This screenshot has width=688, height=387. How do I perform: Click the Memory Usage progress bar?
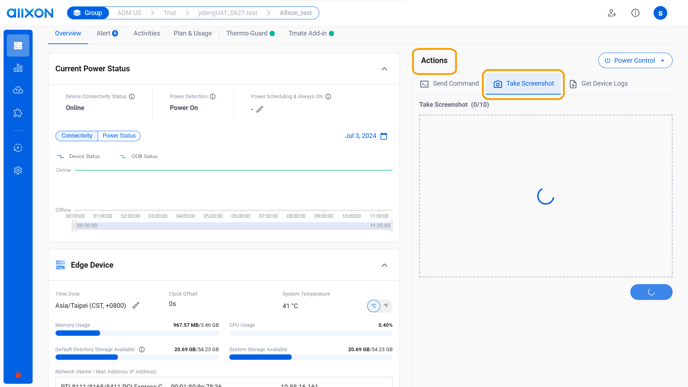[x=137, y=333]
